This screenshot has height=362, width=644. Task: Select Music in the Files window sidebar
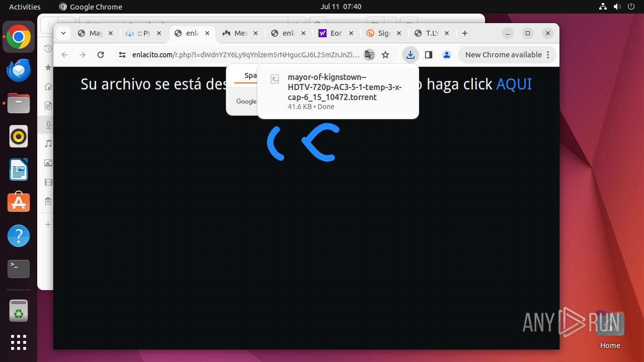(x=48, y=144)
